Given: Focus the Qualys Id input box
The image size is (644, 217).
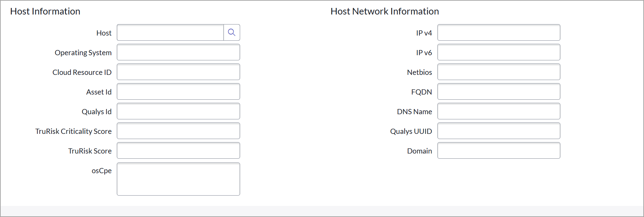Looking at the screenshot, I should (x=178, y=111).
